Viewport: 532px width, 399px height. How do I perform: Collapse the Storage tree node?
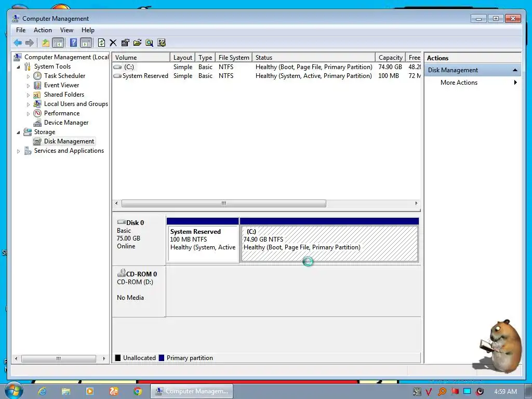pyautogui.click(x=18, y=132)
